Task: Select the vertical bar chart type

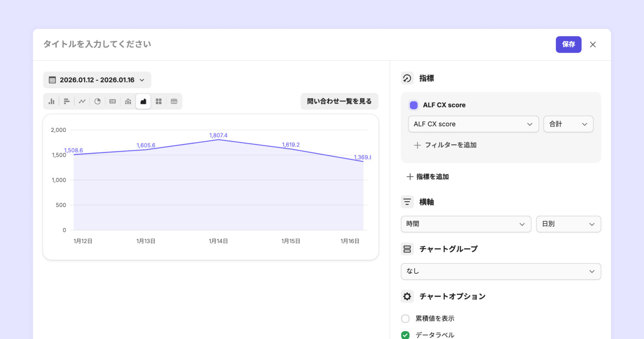Action: [x=52, y=101]
